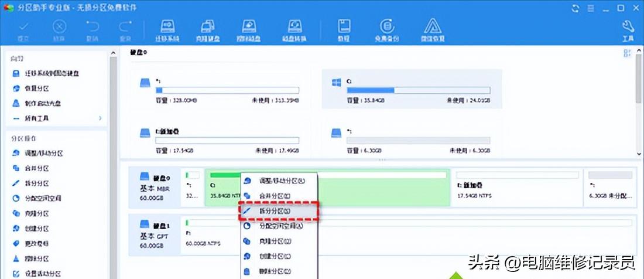The height and width of the screenshot is (279, 644).
Task: Select 硬盘0 Basic MBR 60.00GB disk header
Action: click(155, 188)
